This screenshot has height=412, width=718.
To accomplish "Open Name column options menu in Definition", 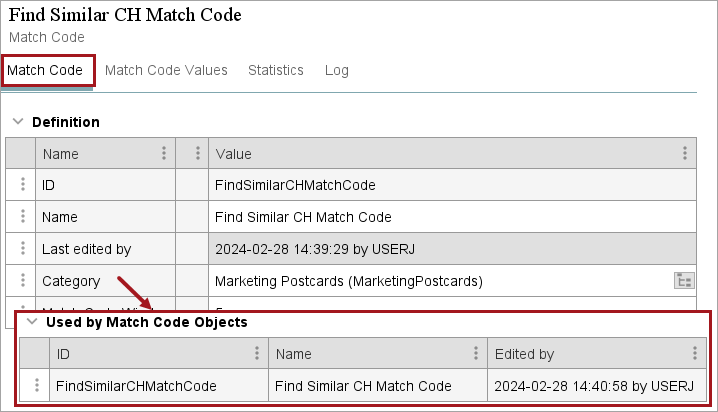I will 164,154.
